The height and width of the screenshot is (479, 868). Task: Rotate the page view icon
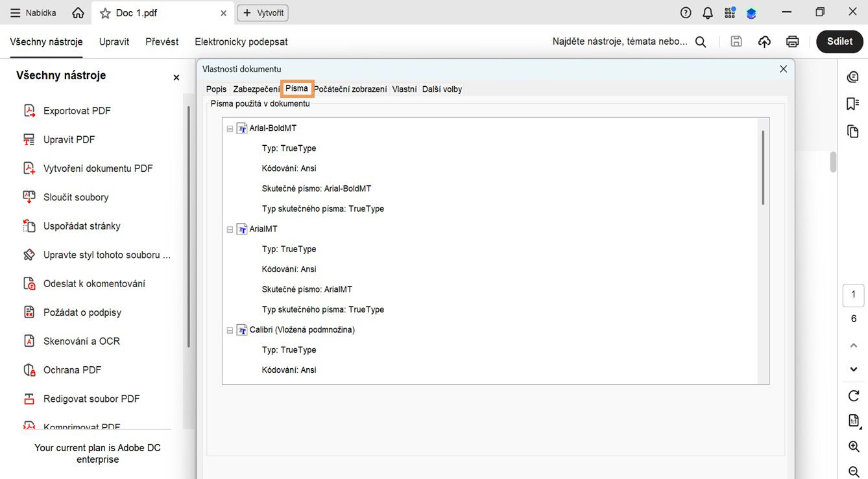point(854,395)
